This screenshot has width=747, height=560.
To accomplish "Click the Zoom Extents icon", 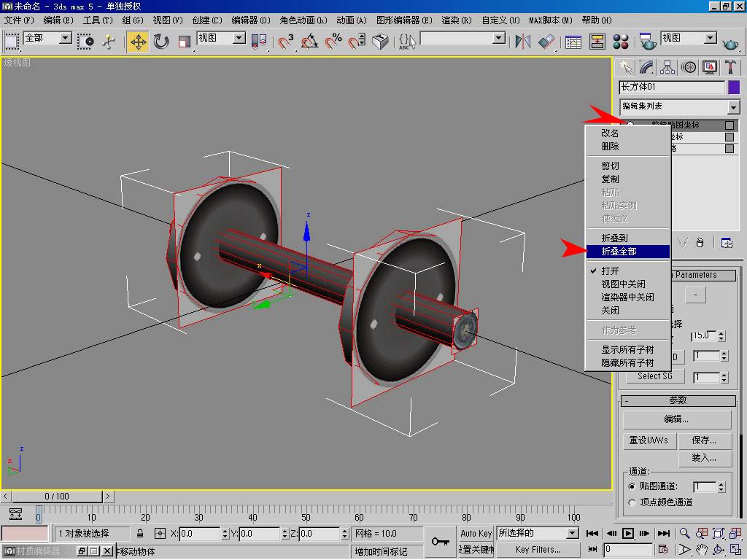I will coord(719,533).
